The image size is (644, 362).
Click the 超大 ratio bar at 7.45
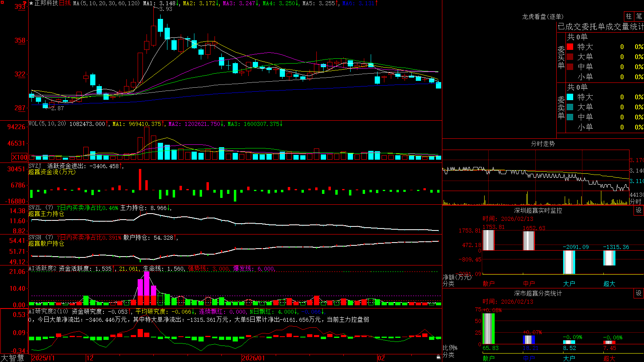609,342
